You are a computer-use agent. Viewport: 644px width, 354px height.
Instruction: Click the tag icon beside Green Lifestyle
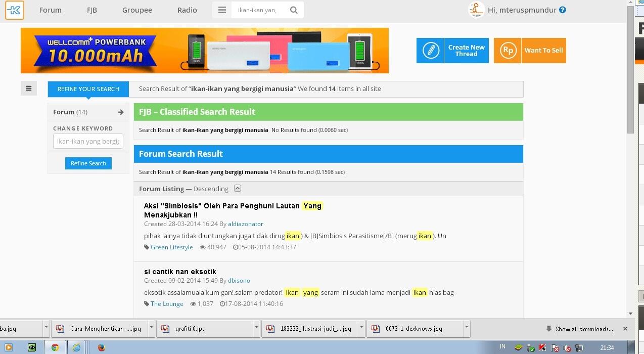(x=147, y=247)
